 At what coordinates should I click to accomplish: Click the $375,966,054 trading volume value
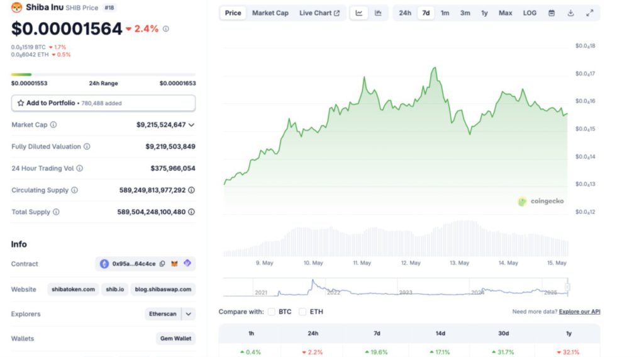tap(173, 168)
